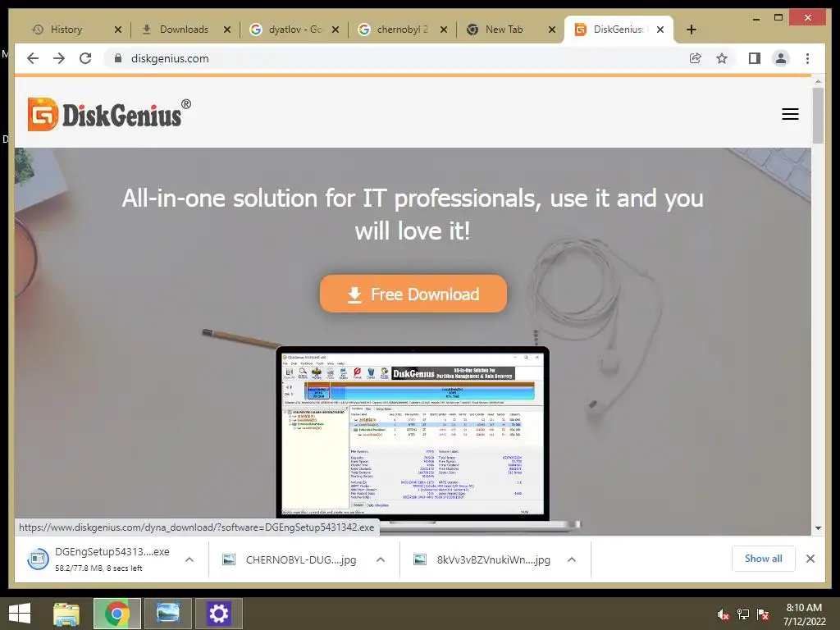Viewport: 840px width, 630px height.
Task: Open 8kVv3vBZVnukiWn jpg download
Action: click(482, 559)
